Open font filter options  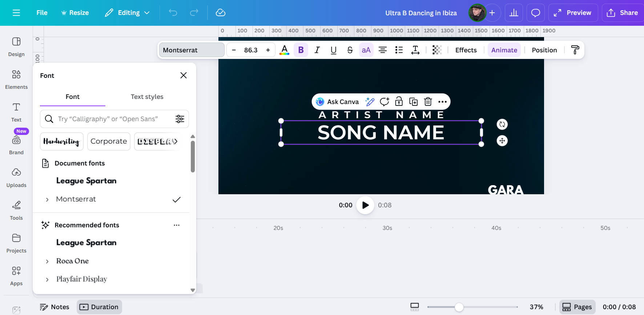click(x=180, y=119)
